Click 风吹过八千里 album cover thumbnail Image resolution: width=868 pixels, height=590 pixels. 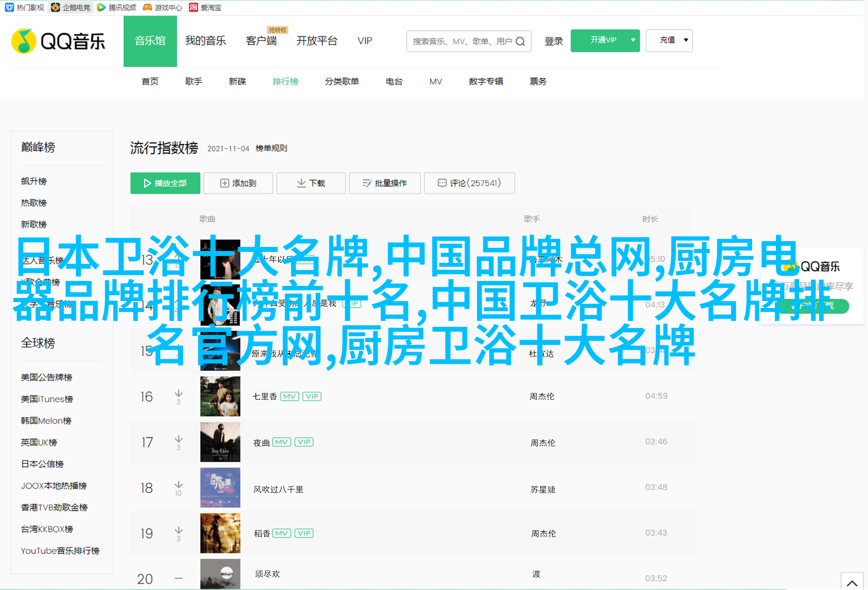tap(220, 488)
